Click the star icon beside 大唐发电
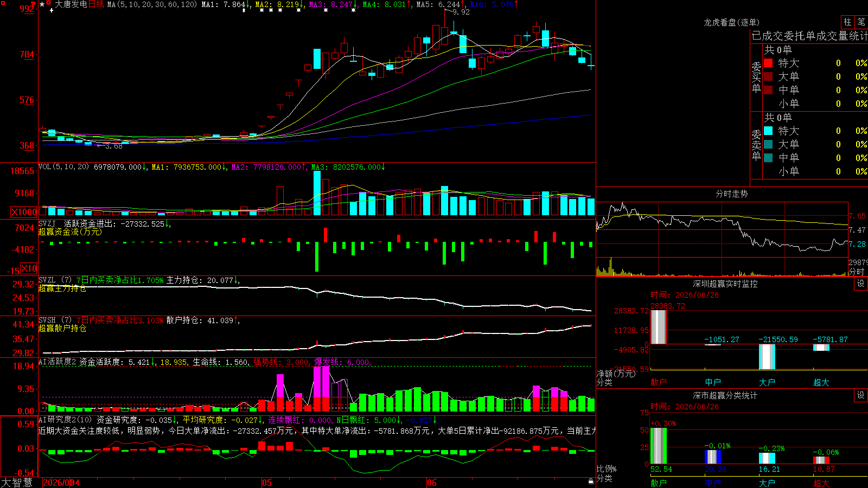The height and width of the screenshot is (488, 868). click(x=42, y=4)
